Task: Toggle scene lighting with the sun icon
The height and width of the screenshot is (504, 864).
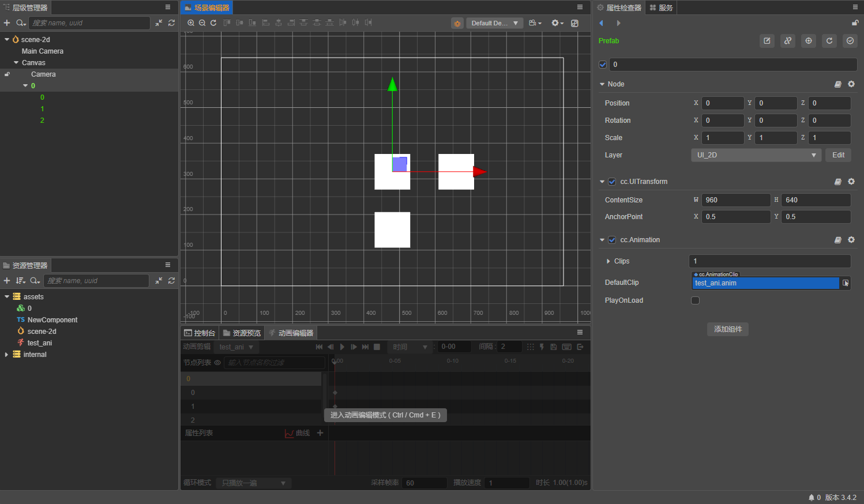Action: 457,23
